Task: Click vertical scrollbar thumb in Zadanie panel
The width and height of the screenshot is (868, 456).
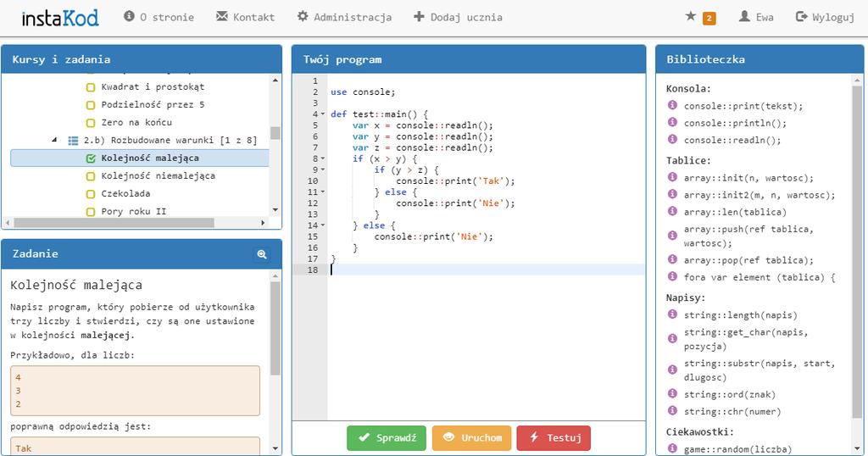Action: (x=275, y=329)
